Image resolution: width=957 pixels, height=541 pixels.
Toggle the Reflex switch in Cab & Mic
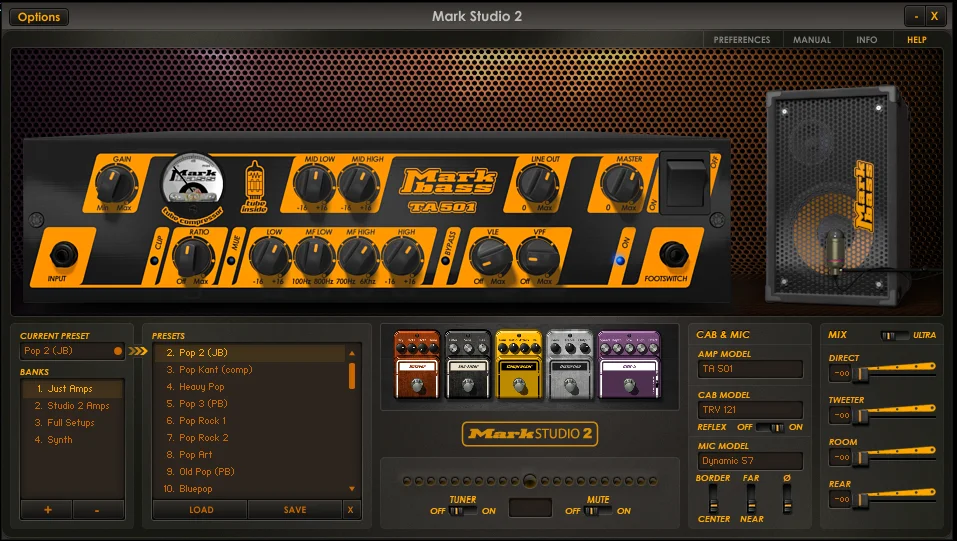point(770,427)
